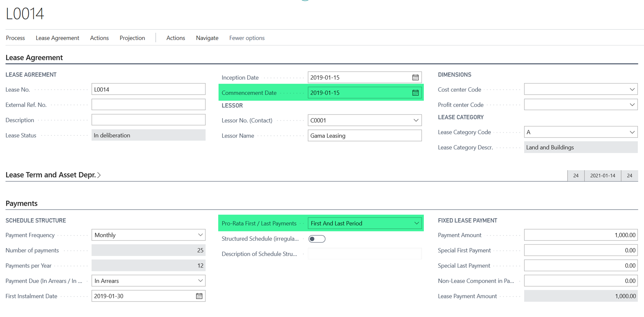This screenshot has height=317, width=644.
Task: Open Payment Frequency dropdown
Action: [200, 235]
